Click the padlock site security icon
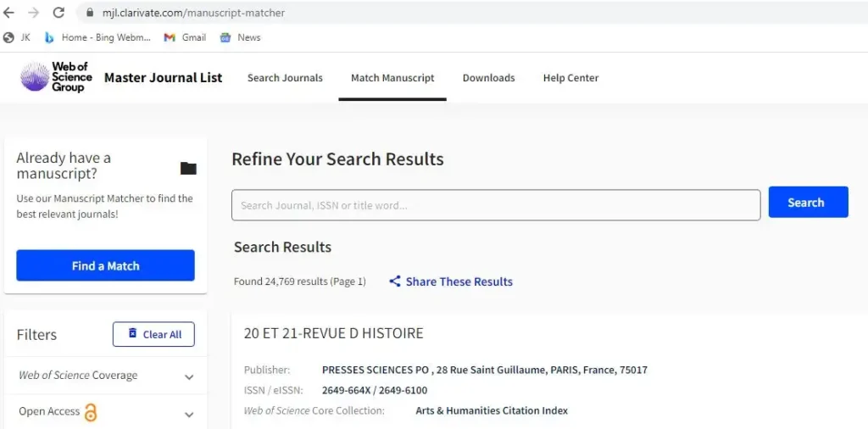Screen dimensions: 868x429 pyautogui.click(x=89, y=14)
